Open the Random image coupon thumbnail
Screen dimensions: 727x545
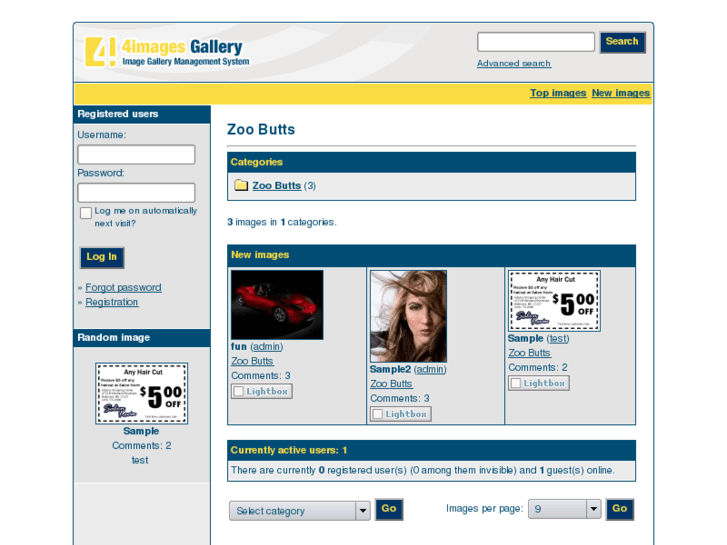pos(141,393)
